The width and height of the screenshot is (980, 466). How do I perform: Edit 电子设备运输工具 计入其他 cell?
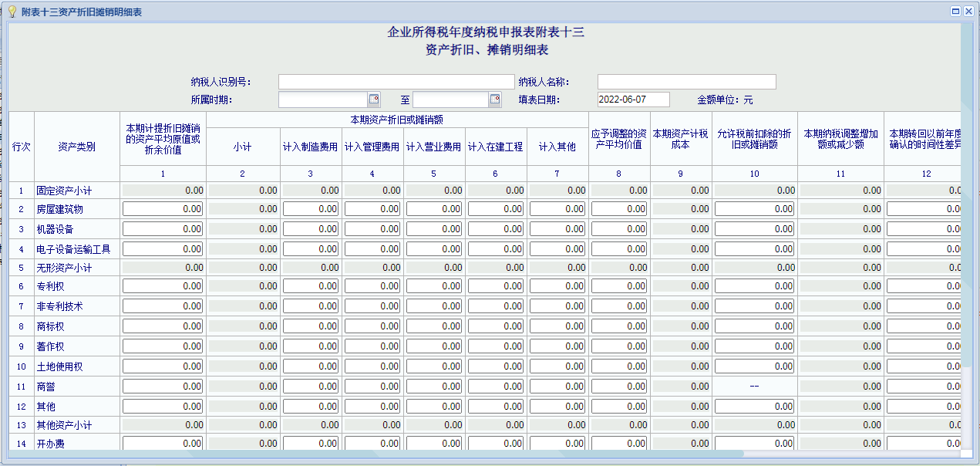point(557,249)
